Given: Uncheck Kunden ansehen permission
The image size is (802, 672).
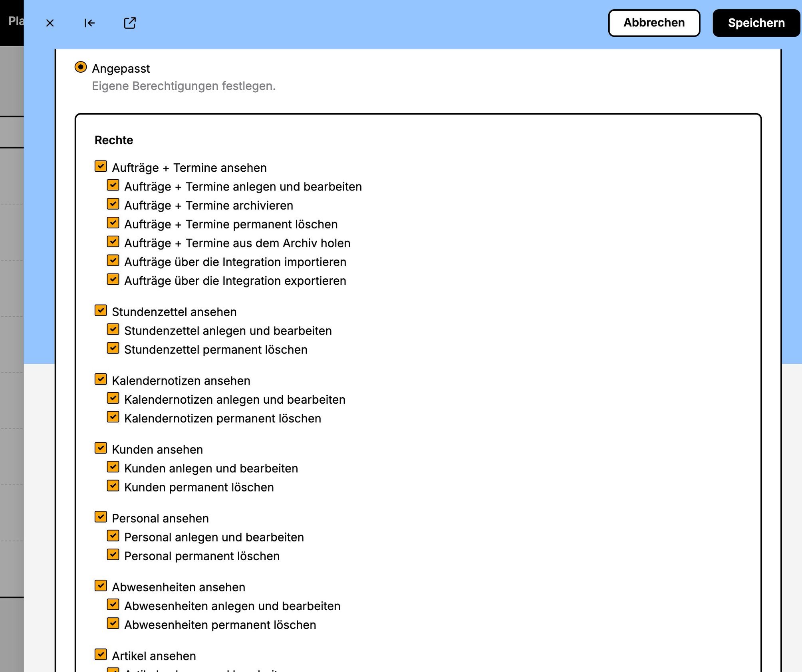Looking at the screenshot, I should click(101, 448).
